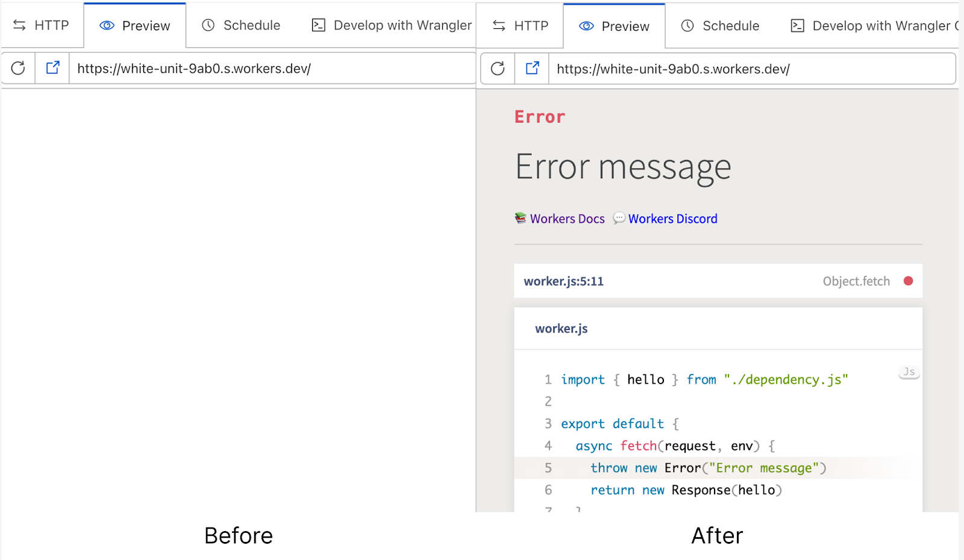The height and width of the screenshot is (560, 964).
Task: Expand the worker.js:5:11 stack frame row
Action: click(717, 281)
